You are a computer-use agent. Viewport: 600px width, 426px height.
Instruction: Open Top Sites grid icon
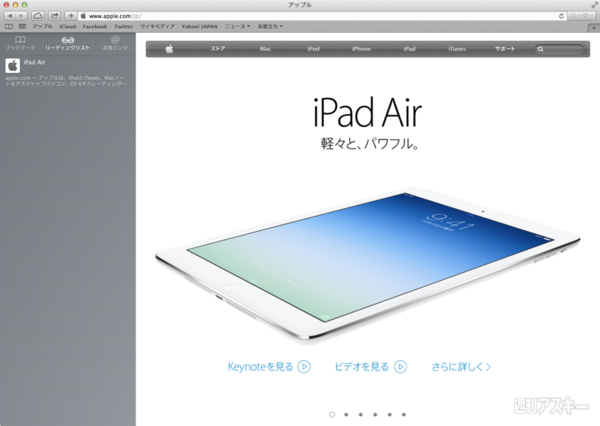pos(23,26)
